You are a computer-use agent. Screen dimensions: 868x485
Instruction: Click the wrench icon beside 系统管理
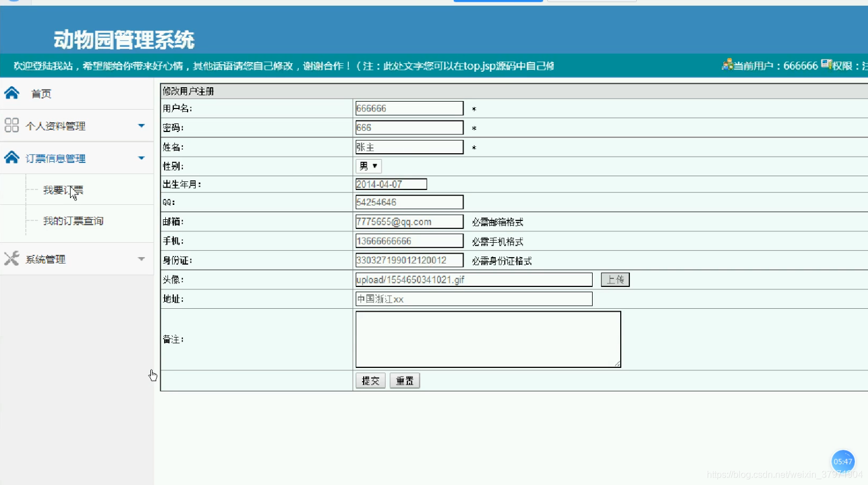pos(11,258)
